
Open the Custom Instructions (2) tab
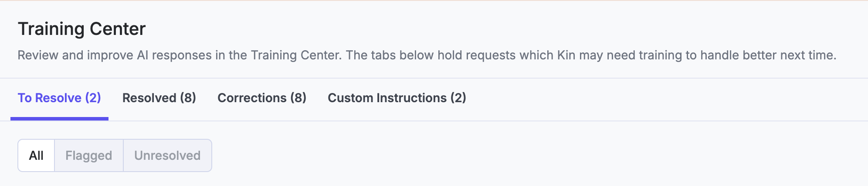point(397,98)
